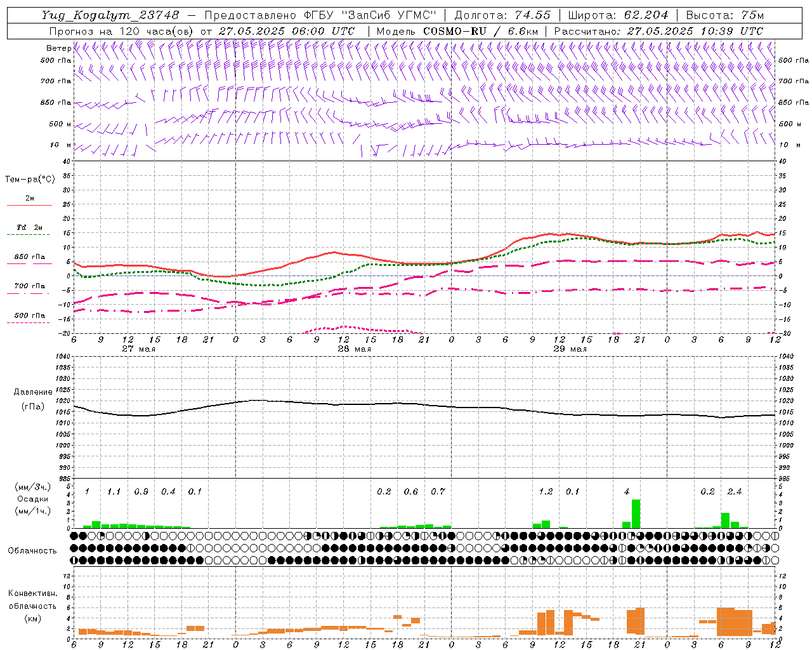Select the 'Долгота: 74.55' header field

[x=502, y=15]
